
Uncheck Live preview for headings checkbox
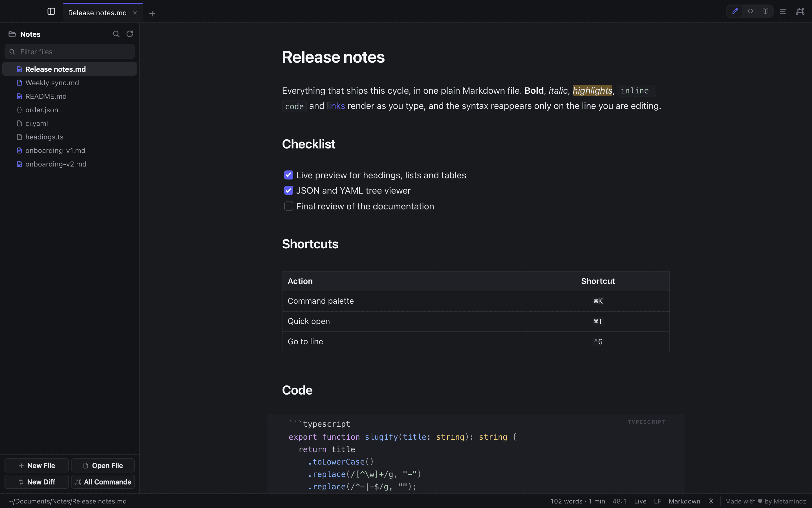(288, 175)
